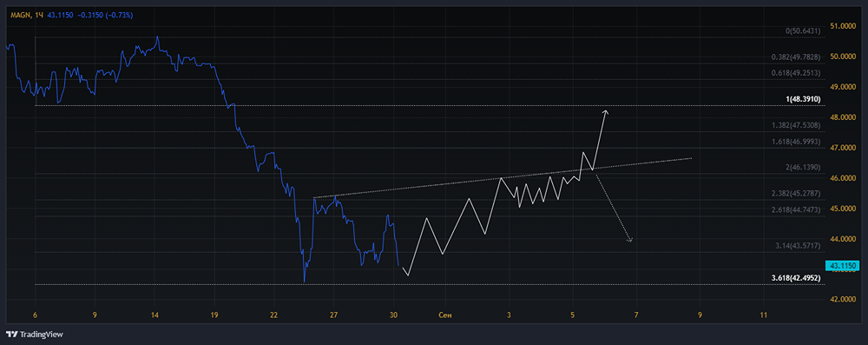Screen dimensions: 868x345
Task: Click the solid upward projection arrow head
Action: click(606, 113)
